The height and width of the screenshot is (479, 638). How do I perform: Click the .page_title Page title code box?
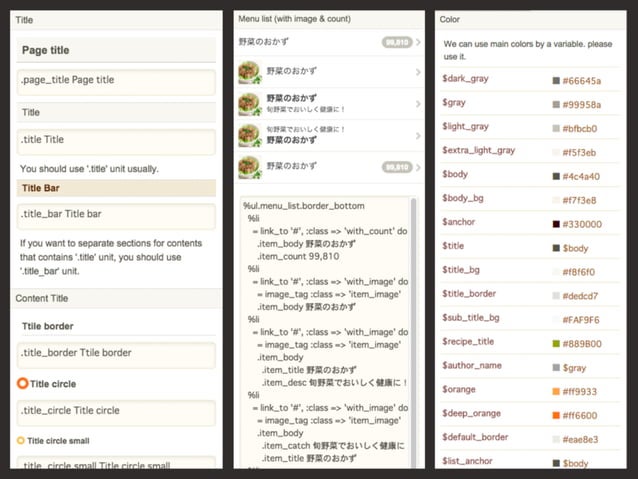tap(116, 83)
